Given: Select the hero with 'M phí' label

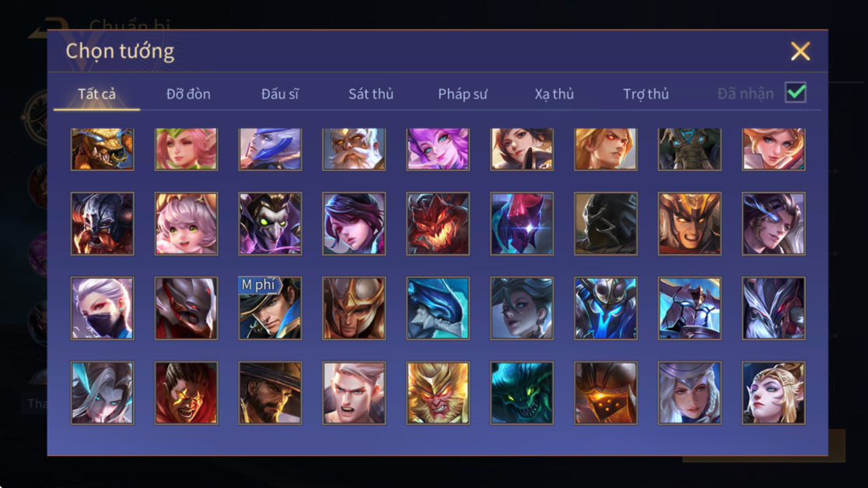Looking at the screenshot, I should (270, 308).
